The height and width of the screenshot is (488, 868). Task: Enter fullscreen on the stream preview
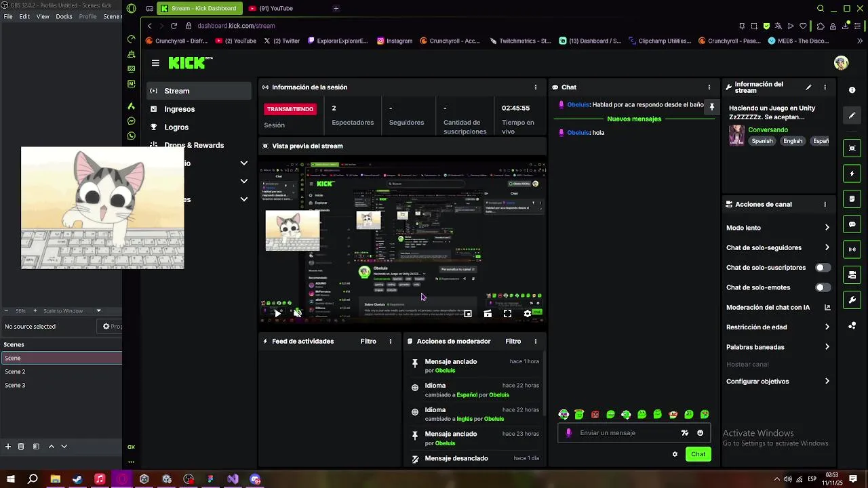(x=507, y=314)
